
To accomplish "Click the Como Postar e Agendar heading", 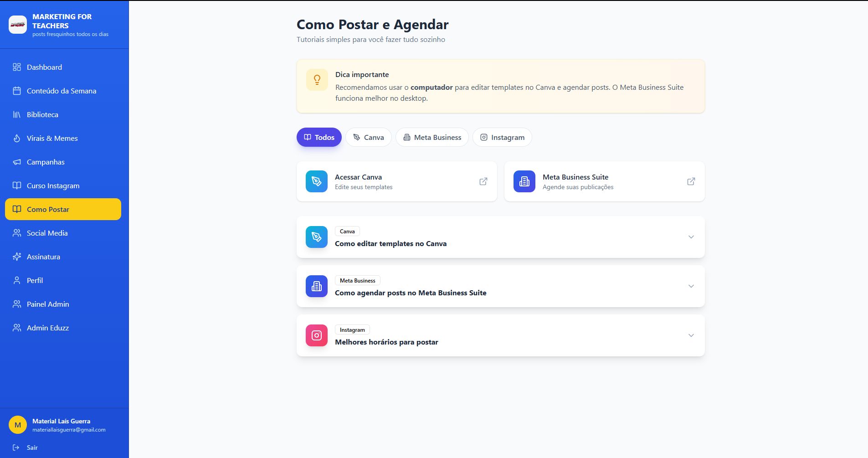I will click(x=373, y=25).
